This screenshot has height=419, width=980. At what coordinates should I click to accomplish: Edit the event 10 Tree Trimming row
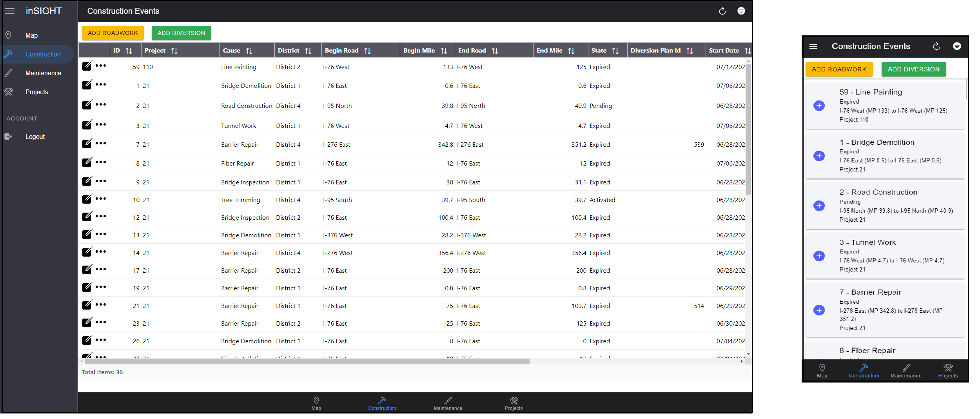point(87,199)
